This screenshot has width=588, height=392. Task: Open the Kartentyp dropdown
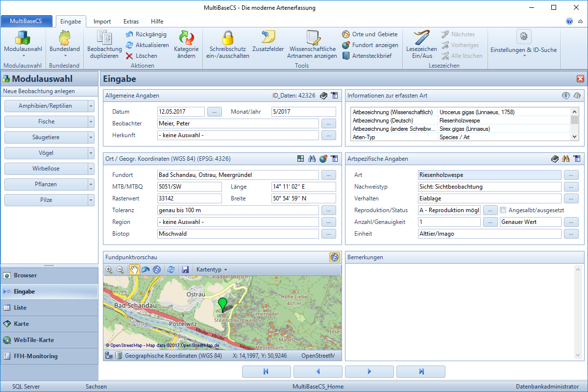point(212,269)
